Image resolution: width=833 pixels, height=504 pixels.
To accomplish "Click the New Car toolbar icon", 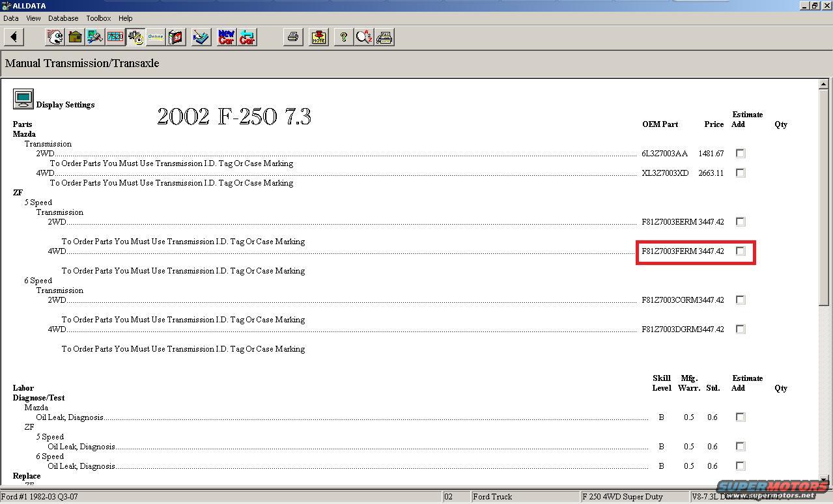I will [x=227, y=37].
